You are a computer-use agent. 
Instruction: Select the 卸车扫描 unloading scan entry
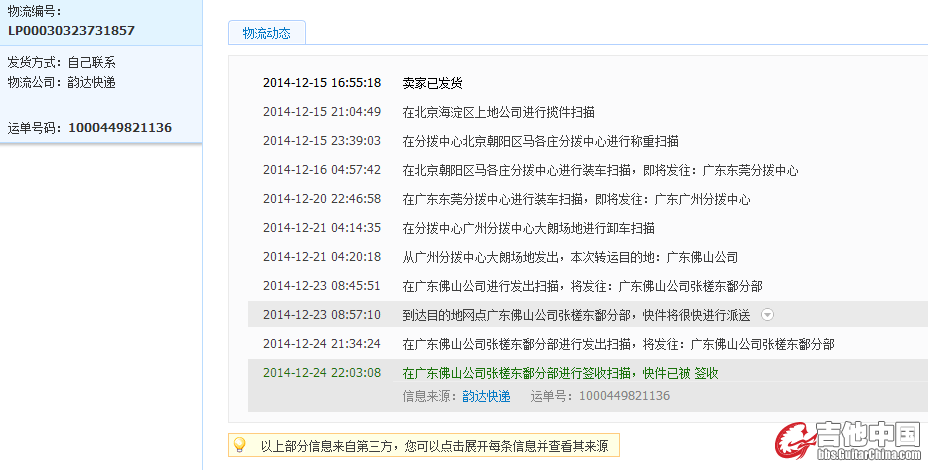[528, 228]
